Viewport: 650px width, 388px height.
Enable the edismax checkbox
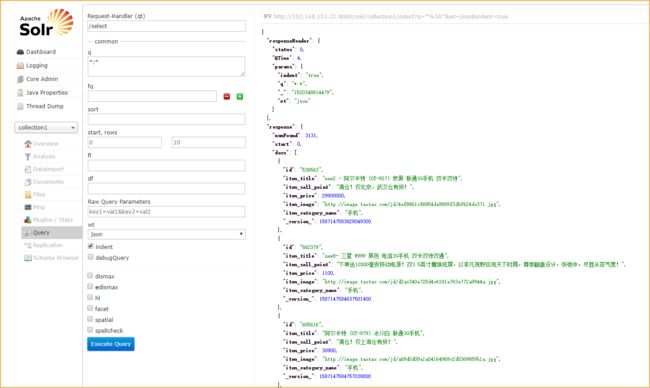(90, 286)
